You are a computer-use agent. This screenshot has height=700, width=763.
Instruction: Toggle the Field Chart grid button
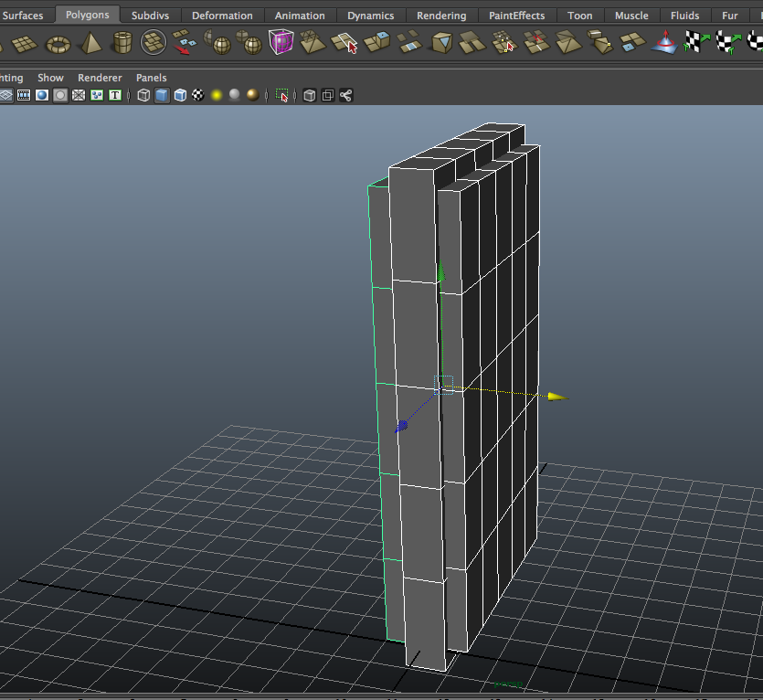pos(79,95)
